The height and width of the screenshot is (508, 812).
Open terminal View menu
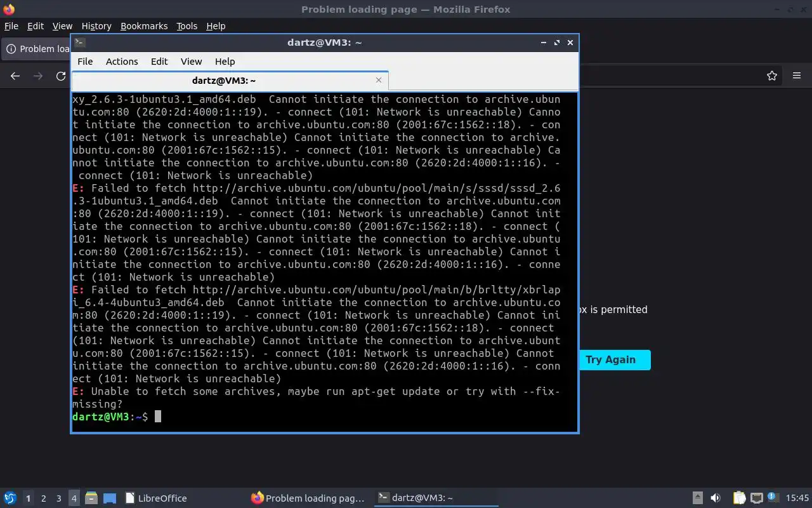tap(191, 62)
